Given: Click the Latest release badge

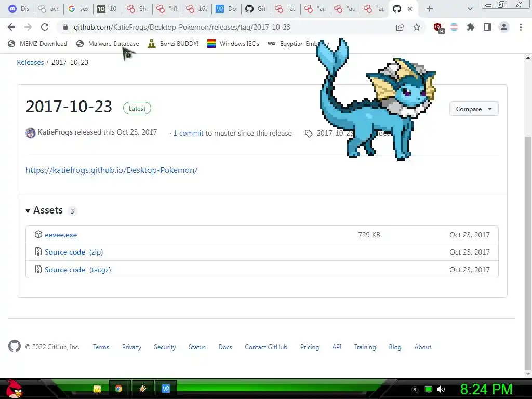Looking at the screenshot, I should click(x=137, y=108).
